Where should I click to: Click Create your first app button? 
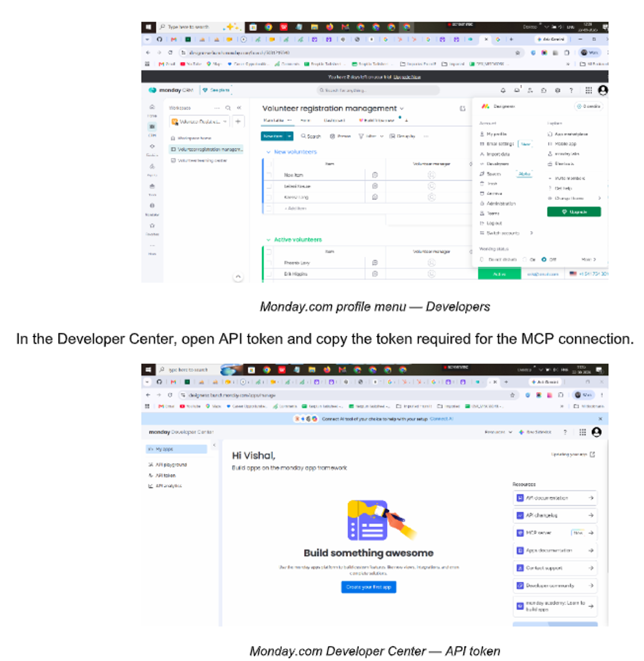pos(368,587)
